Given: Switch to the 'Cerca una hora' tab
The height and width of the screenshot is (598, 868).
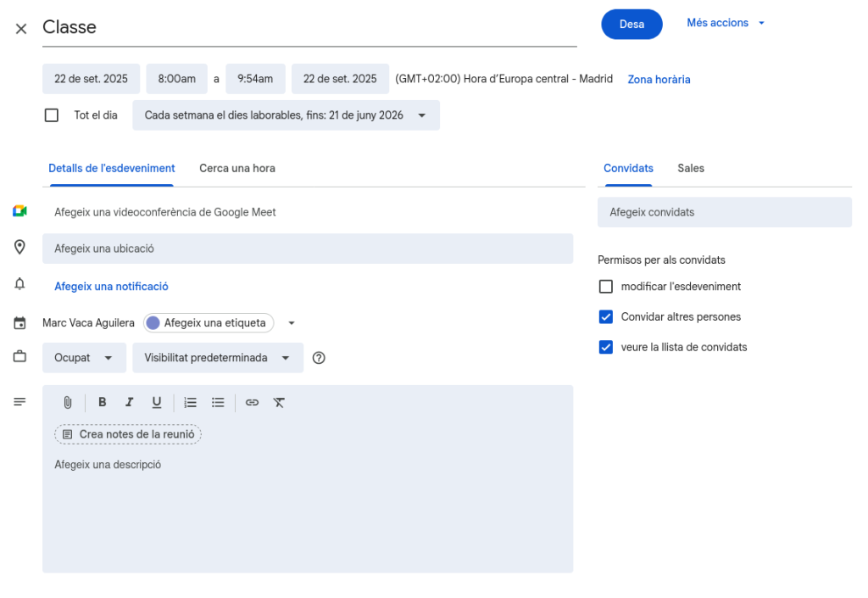Looking at the screenshot, I should (237, 168).
